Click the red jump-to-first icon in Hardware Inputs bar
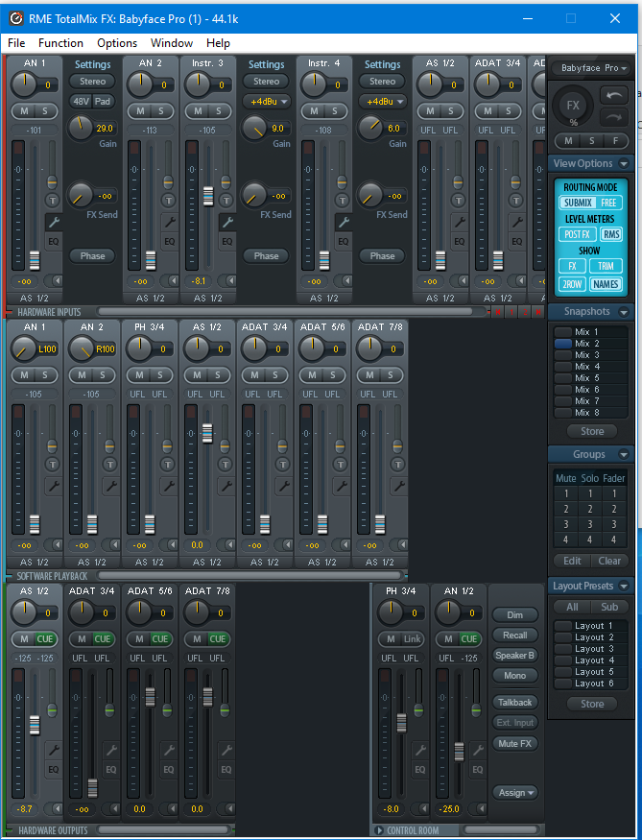This screenshot has height=840, width=642. pyautogui.click(x=498, y=312)
